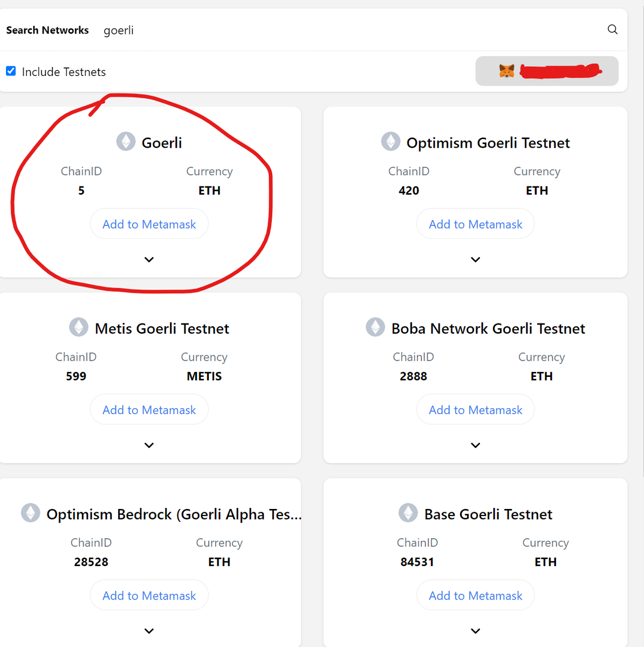This screenshot has height=647, width=644.
Task: Expand the Metis Goerli Testnet card chevron
Action: (149, 445)
